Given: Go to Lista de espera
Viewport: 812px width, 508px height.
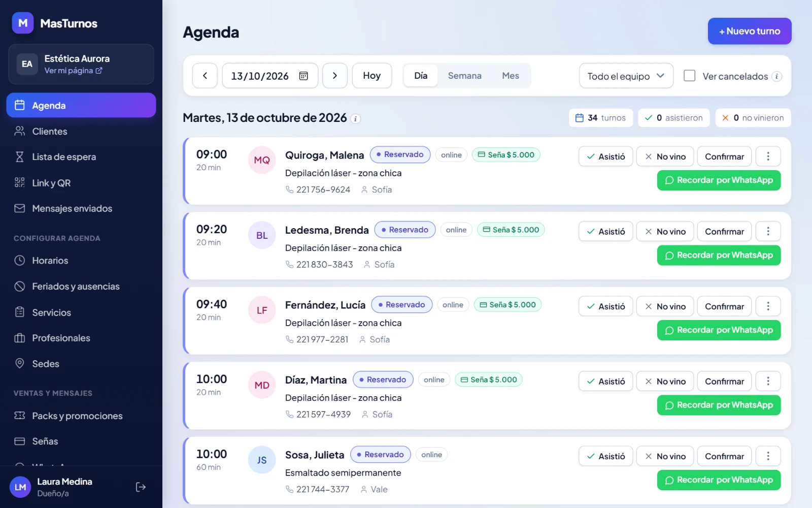Looking at the screenshot, I should tap(81, 157).
